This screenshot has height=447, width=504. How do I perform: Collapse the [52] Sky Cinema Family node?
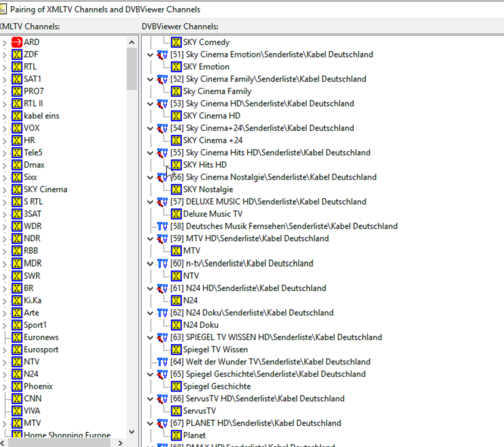click(150, 79)
